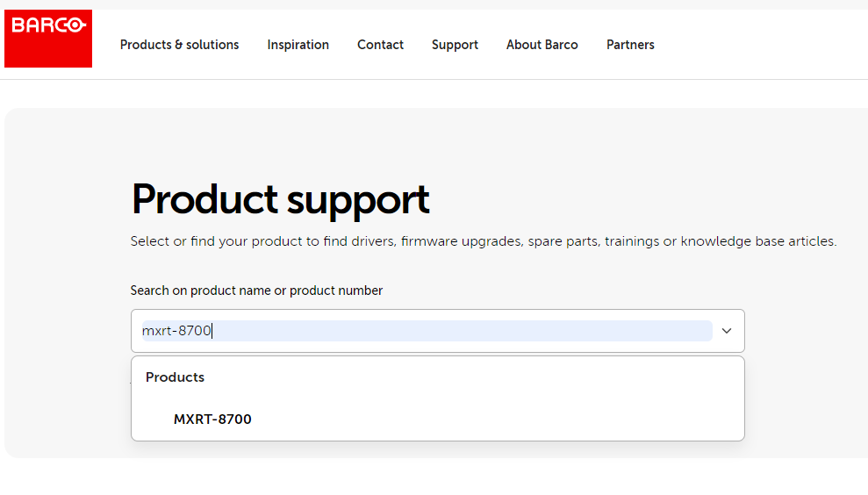
Task: Choose the MXRT-8700 product suggestion
Action: (x=212, y=420)
